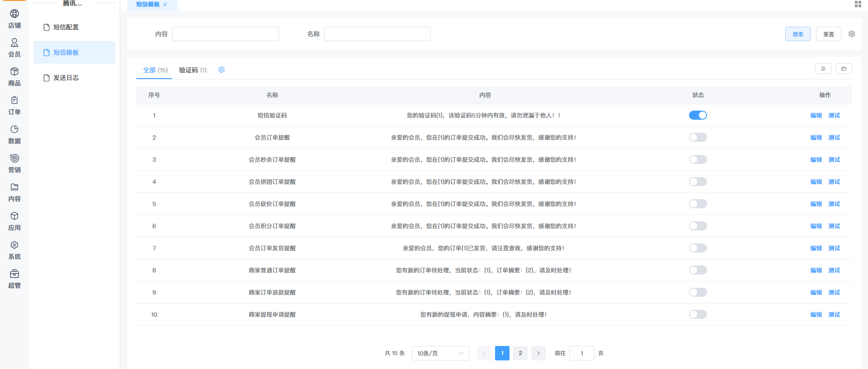Screen dimensions: 868x369
Task: Open the 应用 apps section icon
Action: coord(14,216)
